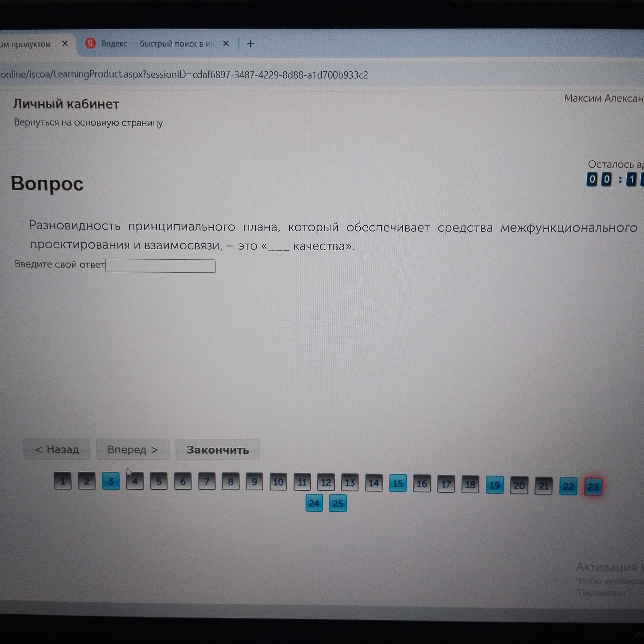Go to question 10
Screen dimensions: 644x644
(x=278, y=482)
